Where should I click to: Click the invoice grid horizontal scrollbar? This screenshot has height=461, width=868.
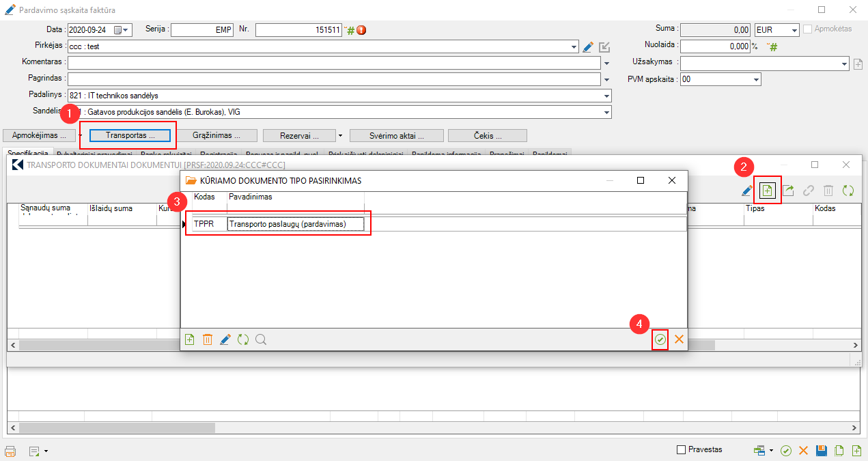117,428
